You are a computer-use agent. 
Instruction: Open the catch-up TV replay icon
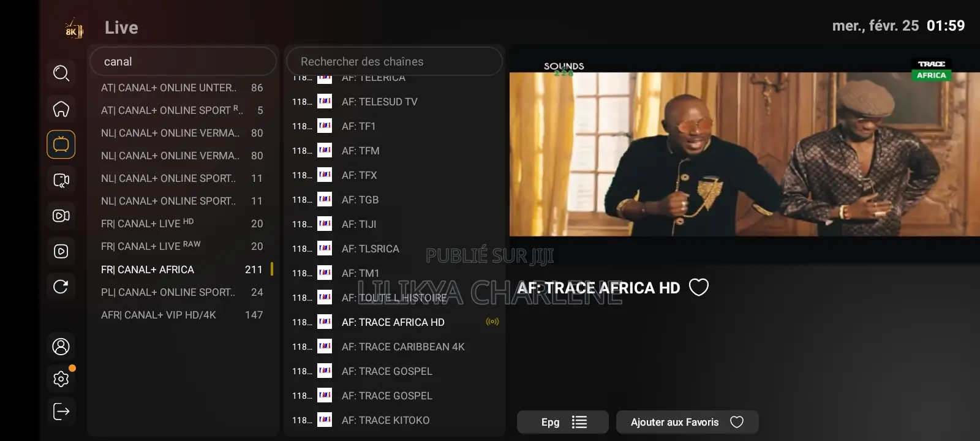coord(61,180)
